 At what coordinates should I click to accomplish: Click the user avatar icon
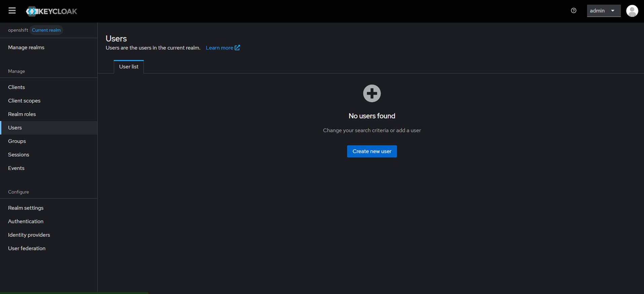[632, 11]
